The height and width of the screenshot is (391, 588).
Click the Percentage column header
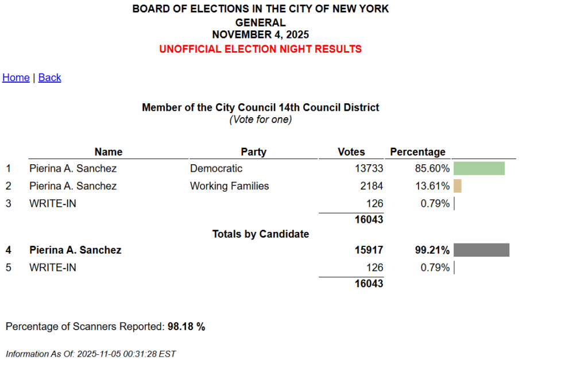tap(417, 152)
